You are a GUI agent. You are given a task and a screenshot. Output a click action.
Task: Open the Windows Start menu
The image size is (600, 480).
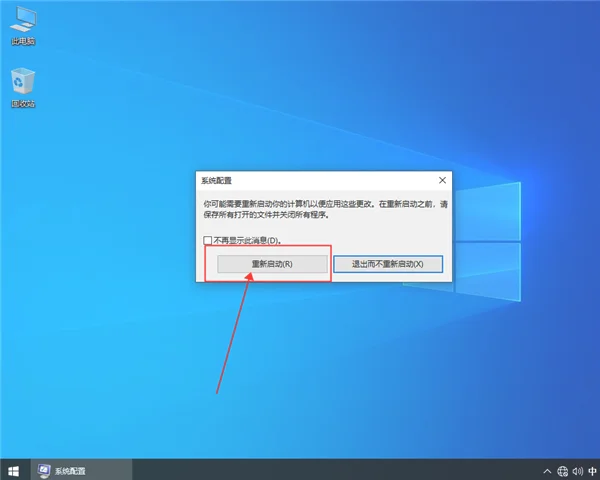tap(14, 470)
